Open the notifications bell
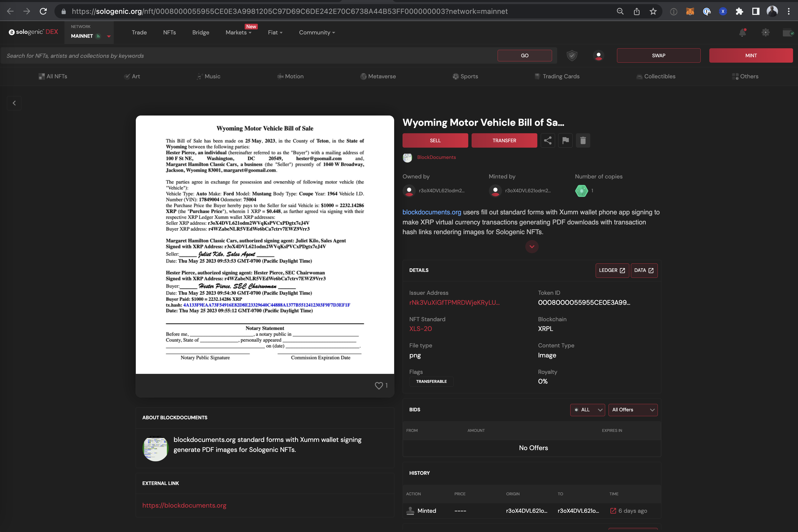 742,33
